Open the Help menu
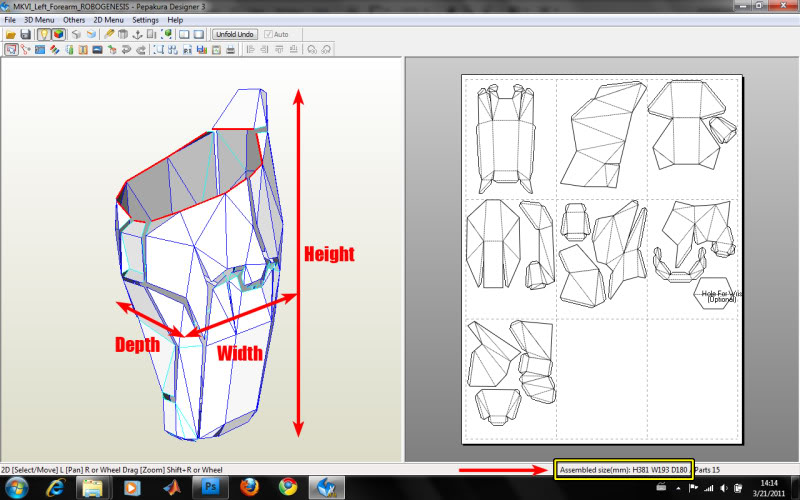The width and height of the screenshot is (800, 500). point(175,20)
